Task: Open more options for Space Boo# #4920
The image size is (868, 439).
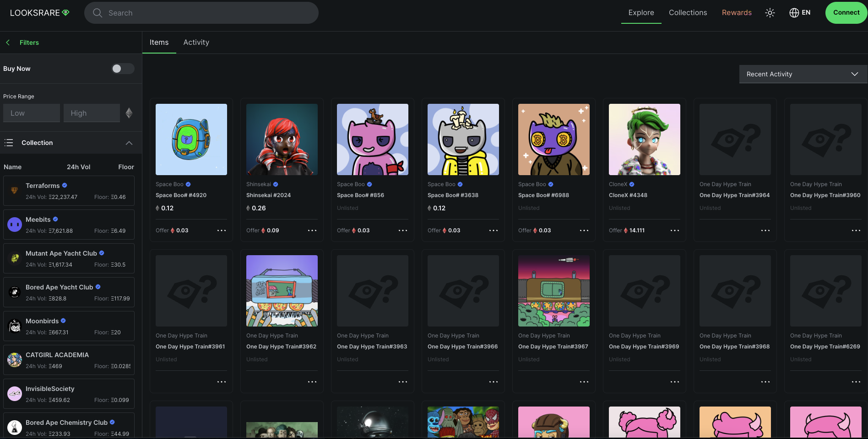Action: click(x=222, y=230)
